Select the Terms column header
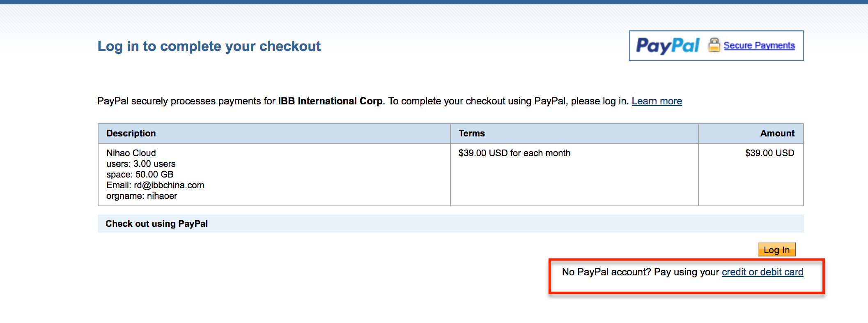This screenshot has width=868, height=323. pyautogui.click(x=471, y=133)
